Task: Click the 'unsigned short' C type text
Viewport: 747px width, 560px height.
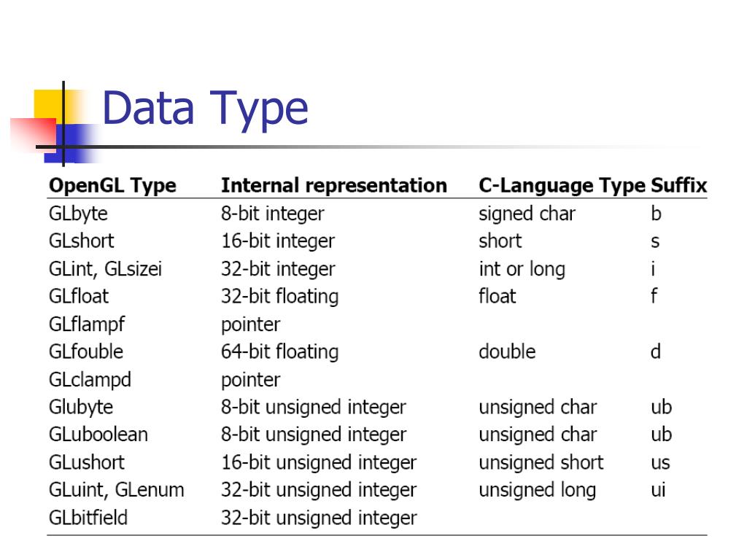Action: [x=541, y=463]
